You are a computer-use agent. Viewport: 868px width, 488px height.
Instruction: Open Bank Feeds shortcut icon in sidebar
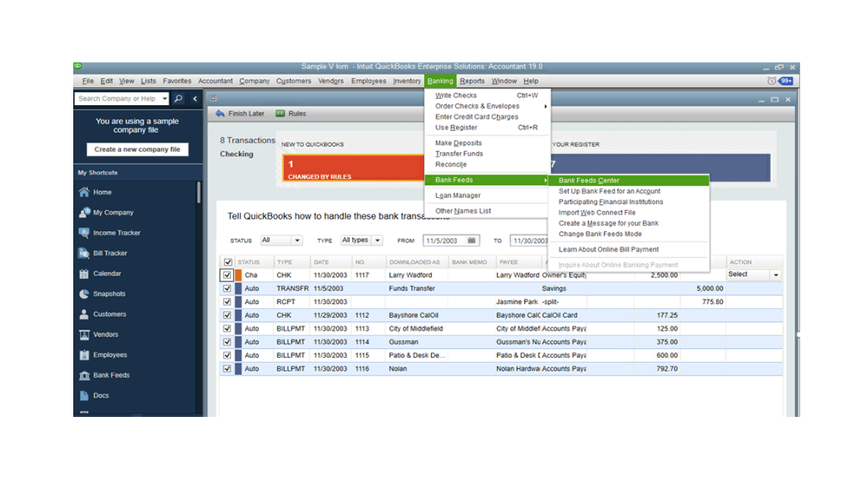tap(83, 375)
